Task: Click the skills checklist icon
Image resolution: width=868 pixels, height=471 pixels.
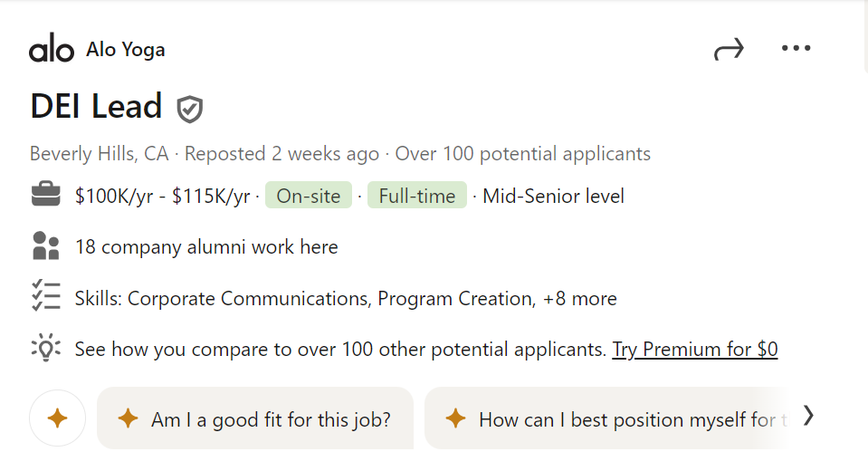Action: tap(45, 297)
